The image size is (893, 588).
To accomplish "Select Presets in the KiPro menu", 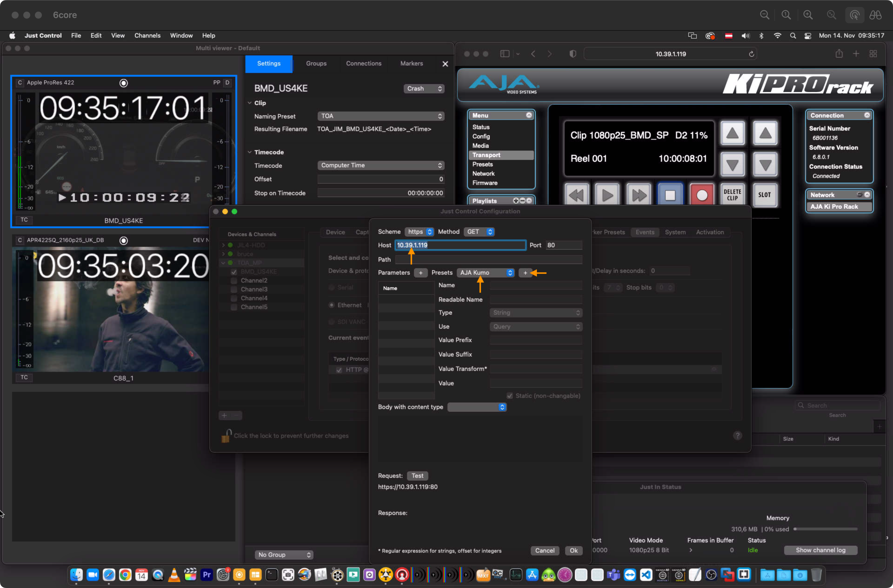I will (x=483, y=164).
